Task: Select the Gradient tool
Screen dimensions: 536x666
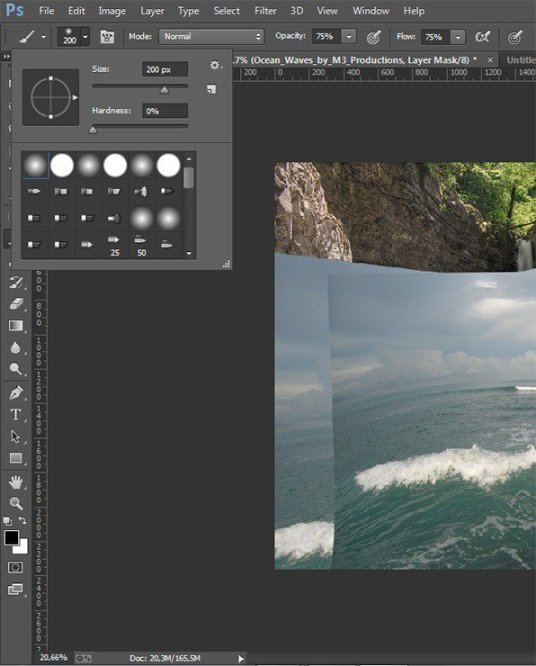Action: [x=16, y=326]
